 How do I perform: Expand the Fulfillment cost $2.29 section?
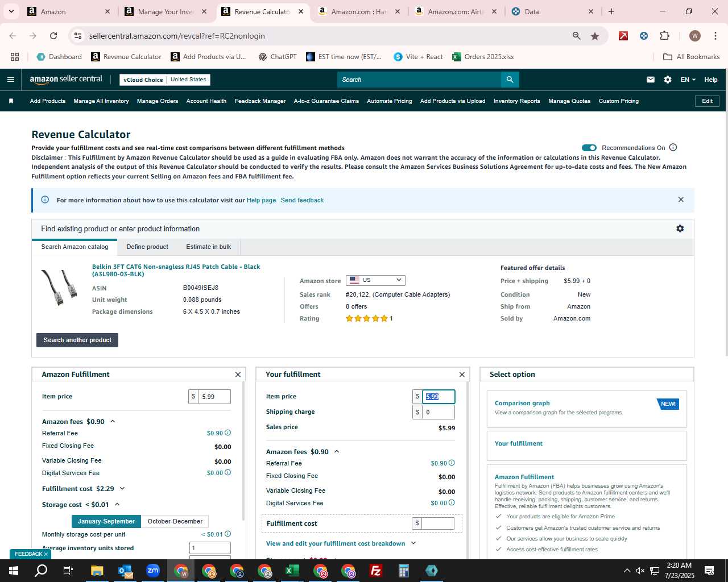(122, 489)
